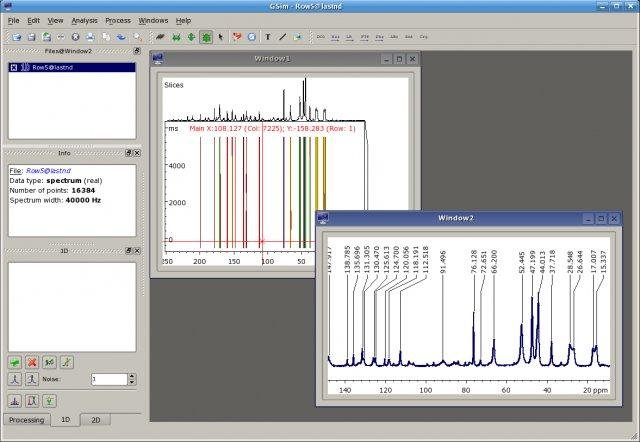Screen dimensions: 640x442
Task: Open the Windows menu
Action: 153,20
